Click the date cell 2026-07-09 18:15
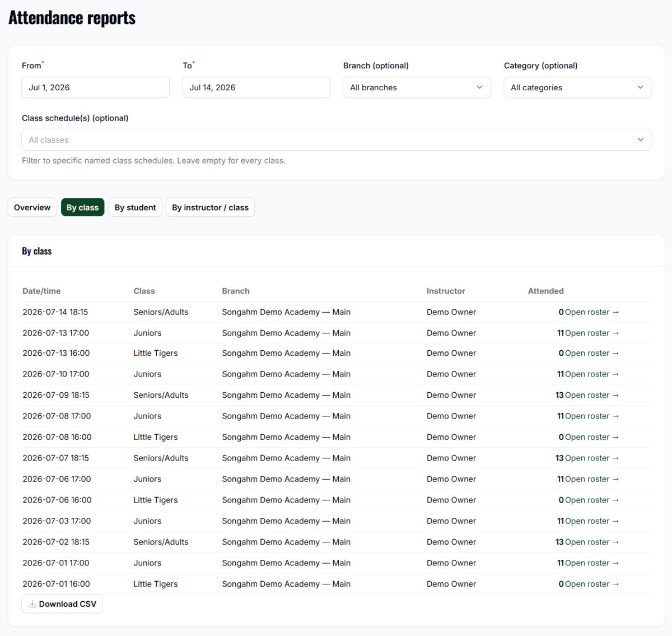The image size is (672, 636). 56,395
